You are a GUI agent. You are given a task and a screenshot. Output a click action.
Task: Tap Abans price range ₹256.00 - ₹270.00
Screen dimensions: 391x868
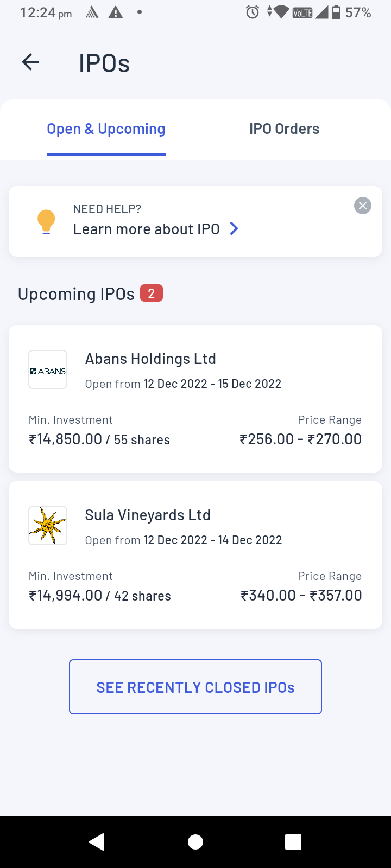[x=300, y=439]
